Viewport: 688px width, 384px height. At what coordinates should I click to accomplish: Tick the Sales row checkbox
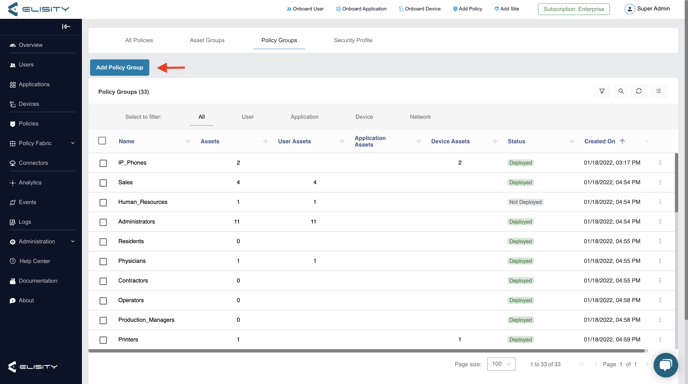pyautogui.click(x=103, y=183)
